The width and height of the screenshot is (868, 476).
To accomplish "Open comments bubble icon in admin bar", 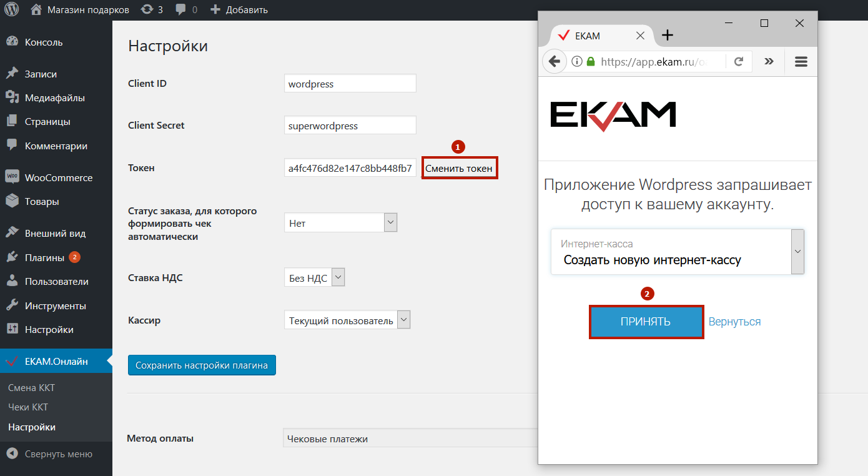I will [181, 10].
